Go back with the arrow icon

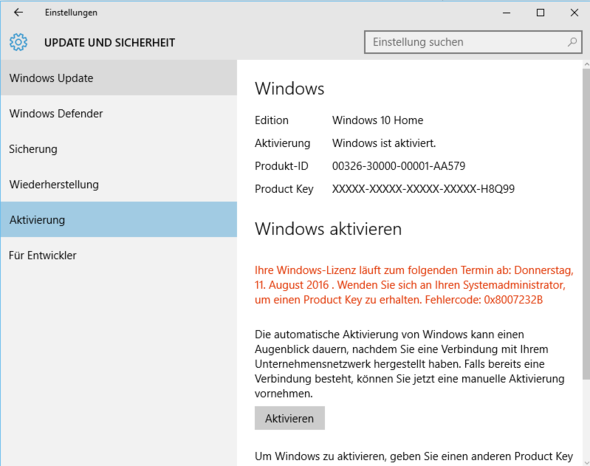point(18,12)
